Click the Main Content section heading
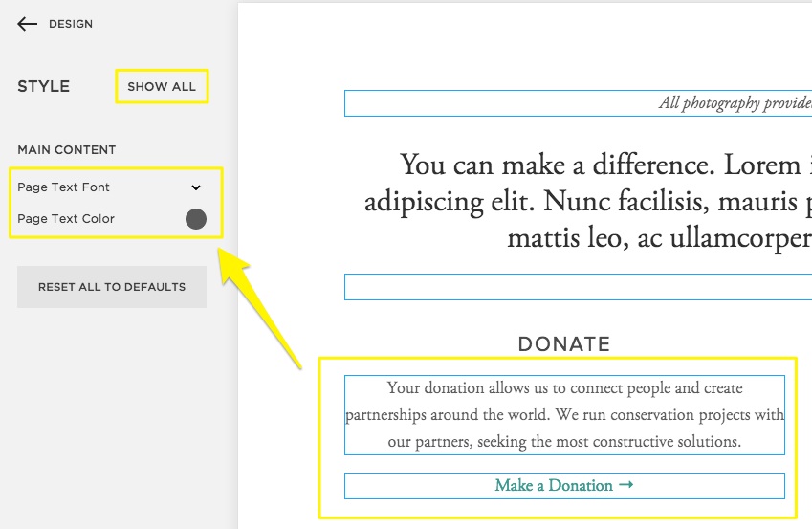 67,150
